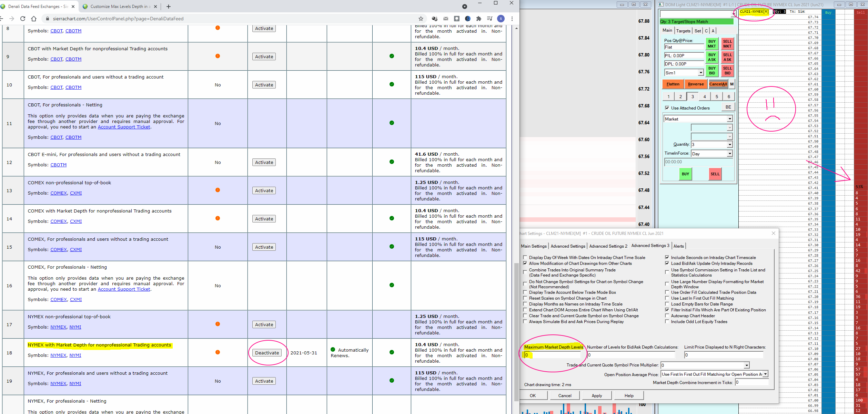Open a new browser tab
Screen dimensions: 868x414
169,7
